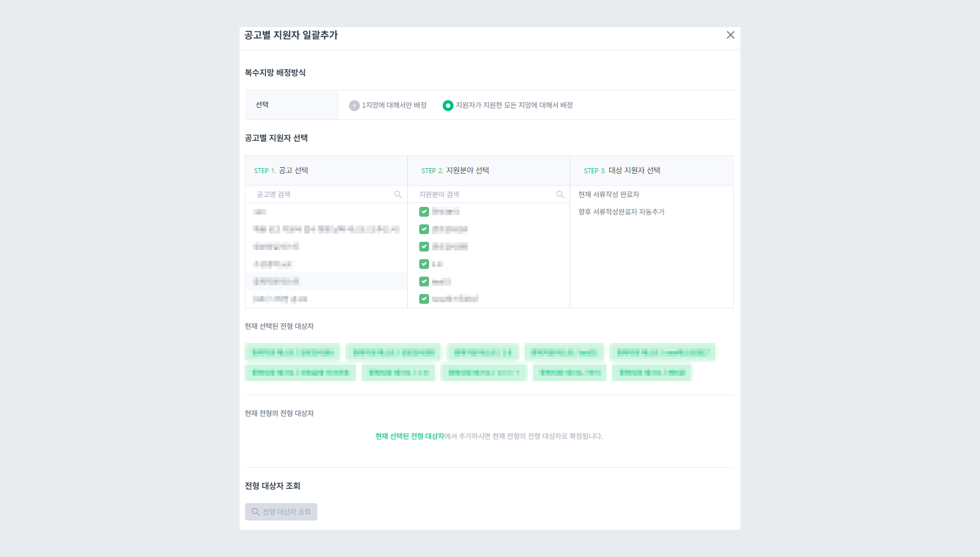Screen dimensions: 980x557
Task: Click the last chip in the second candidate row
Action: pos(651,372)
